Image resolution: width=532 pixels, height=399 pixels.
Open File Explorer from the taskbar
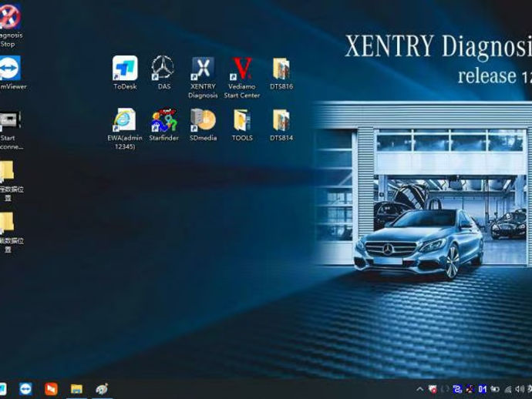(76, 389)
